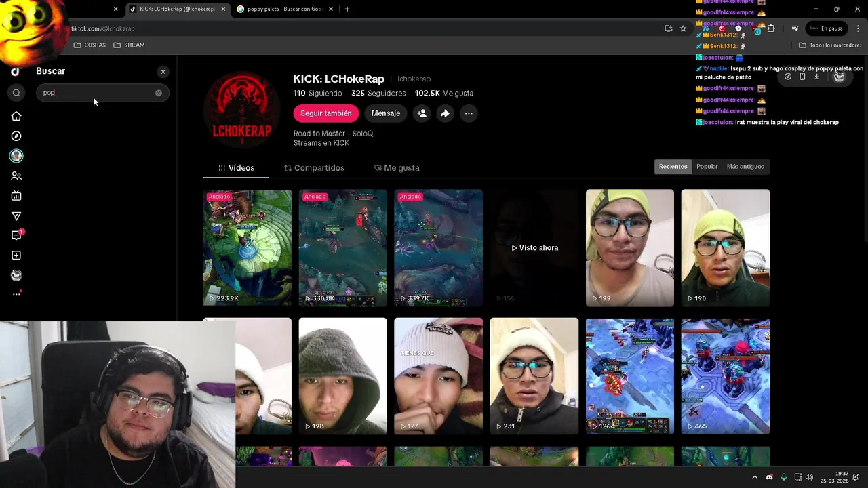Open the search magnifier in TikTok sidebar
The height and width of the screenshot is (488, 868).
pos(16,93)
